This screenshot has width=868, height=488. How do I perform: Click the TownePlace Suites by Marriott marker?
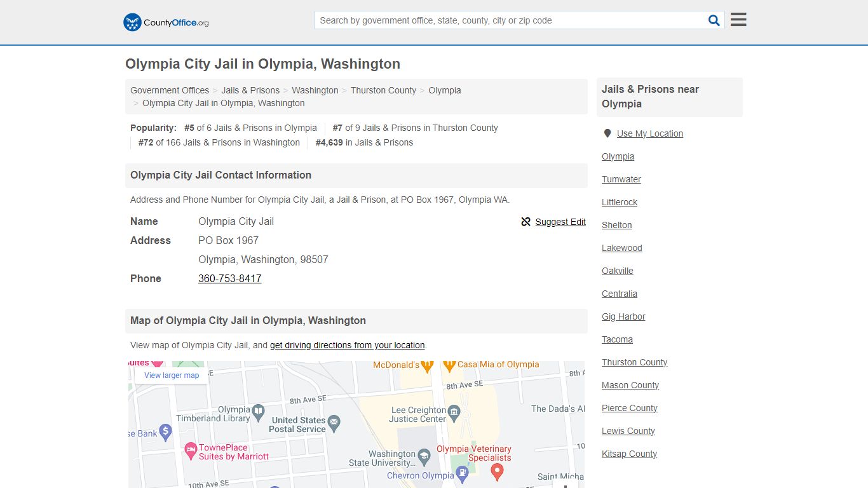pos(191,451)
